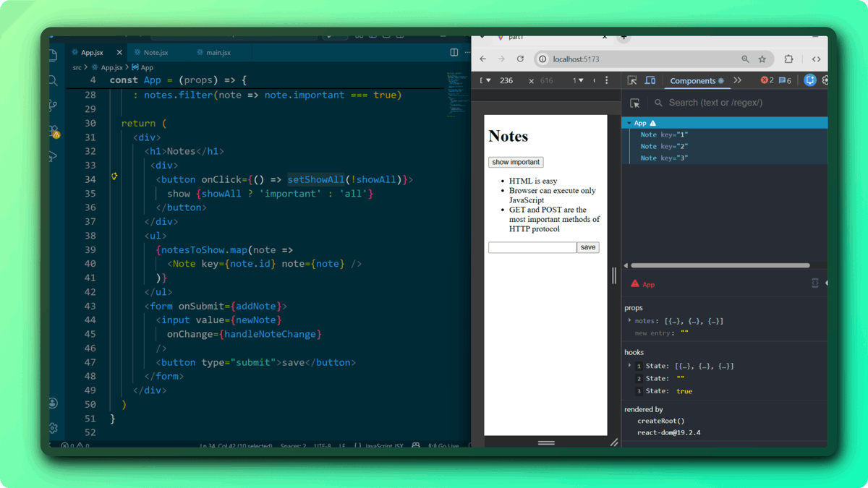868x488 pixels.
Task: Click the DevTools panel divider handle
Action: (614, 275)
